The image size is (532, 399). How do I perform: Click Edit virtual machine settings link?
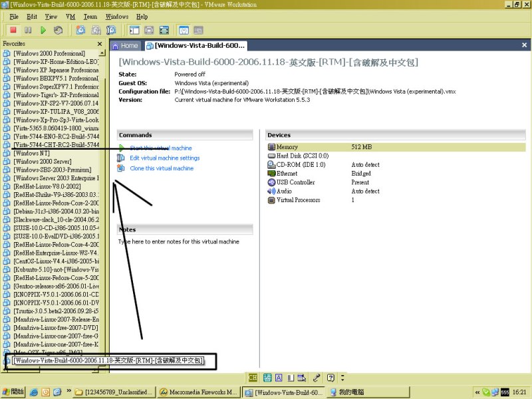click(164, 158)
